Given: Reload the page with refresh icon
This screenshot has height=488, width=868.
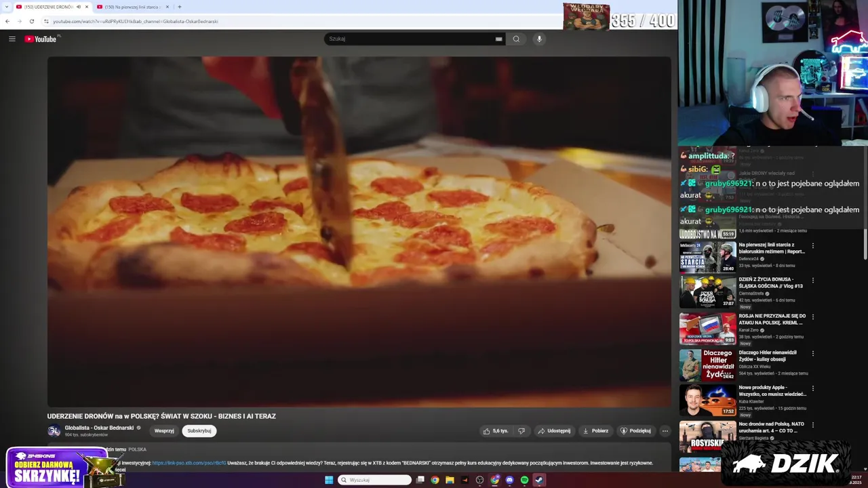Looking at the screenshot, I should (31, 21).
